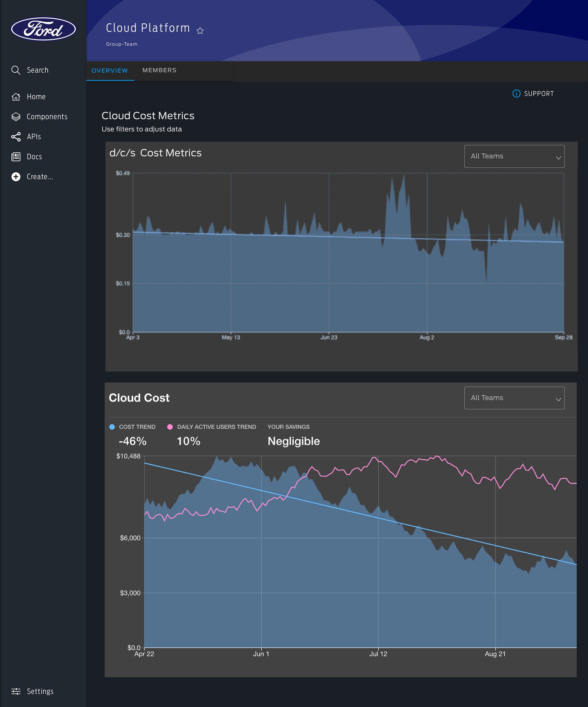Screen dimensions: 588x707
Task: Star the Cloud Platform page as favorite
Action: click(200, 31)
